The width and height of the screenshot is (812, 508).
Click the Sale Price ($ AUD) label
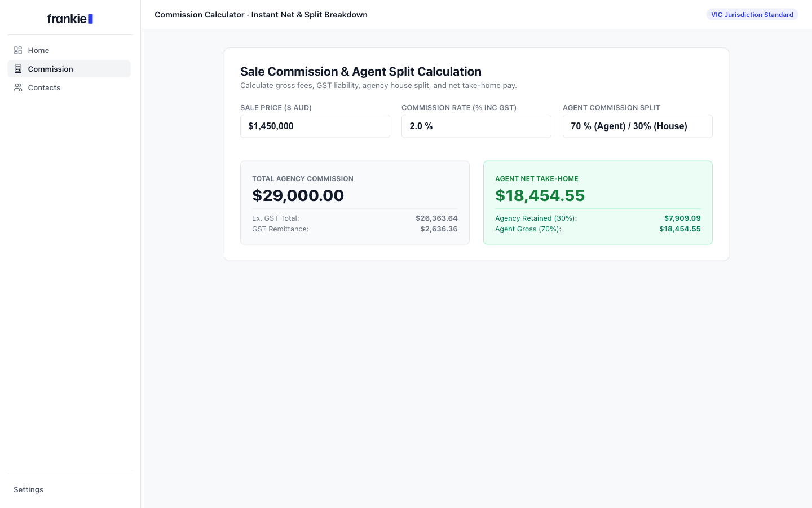pyautogui.click(x=276, y=108)
